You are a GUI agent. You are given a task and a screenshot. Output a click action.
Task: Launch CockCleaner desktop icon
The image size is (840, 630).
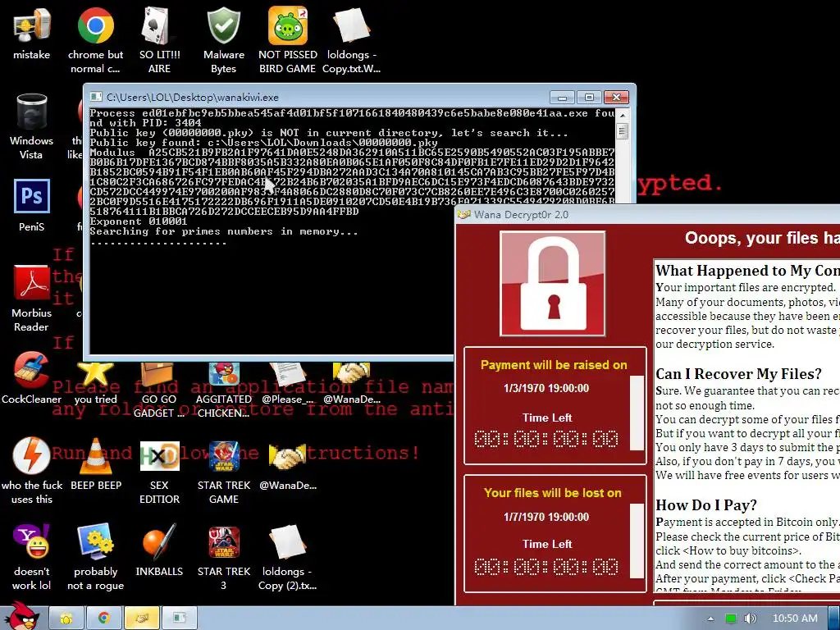pos(32,377)
